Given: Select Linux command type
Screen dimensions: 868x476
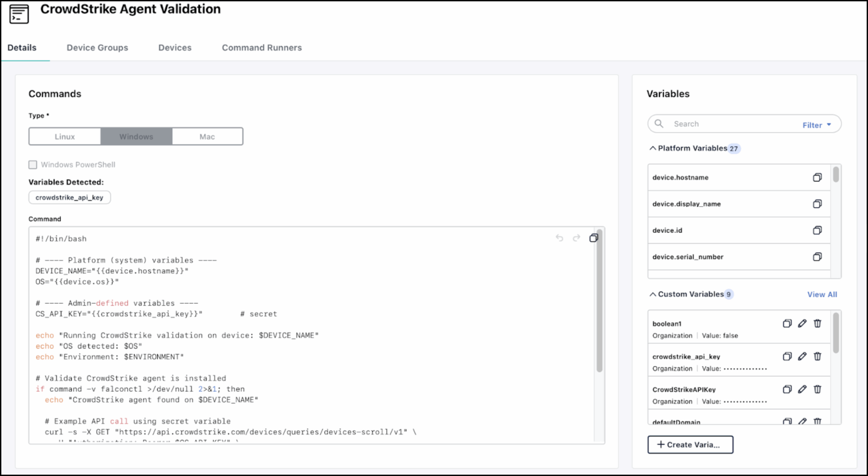Looking at the screenshot, I should click(65, 137).
